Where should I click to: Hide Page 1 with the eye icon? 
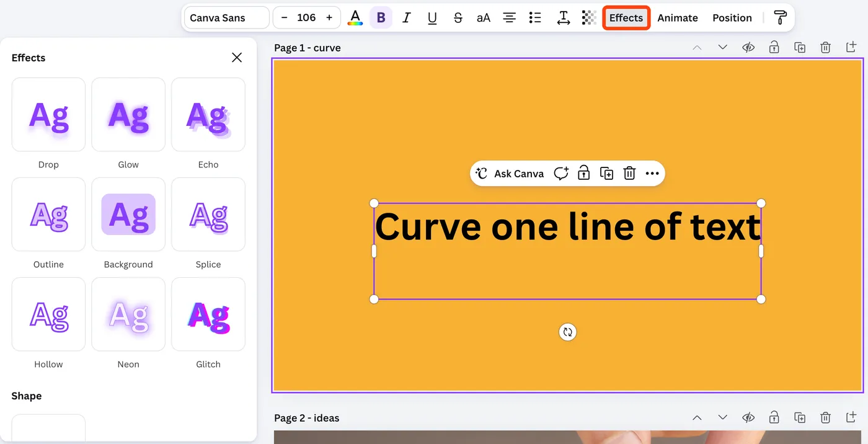748,48
